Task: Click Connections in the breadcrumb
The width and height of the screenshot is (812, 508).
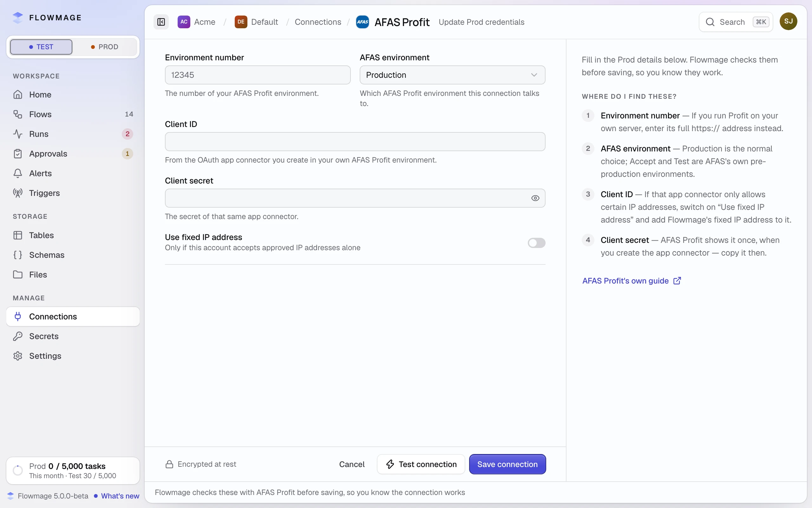Action: coord(318,22)
